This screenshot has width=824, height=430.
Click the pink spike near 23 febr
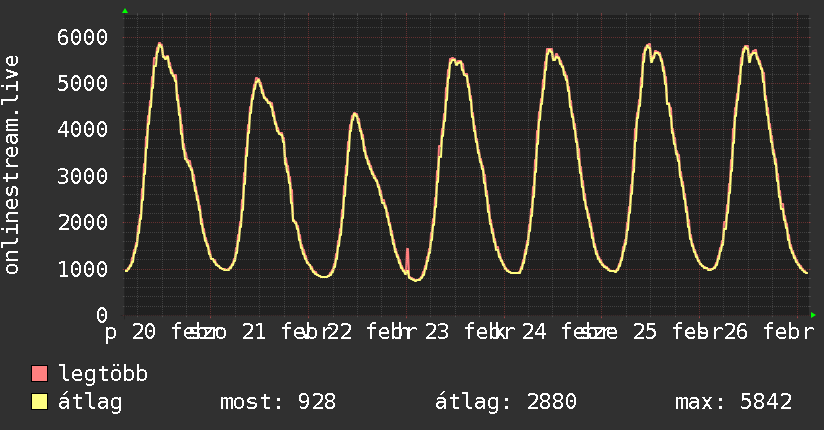click(407, 259)
